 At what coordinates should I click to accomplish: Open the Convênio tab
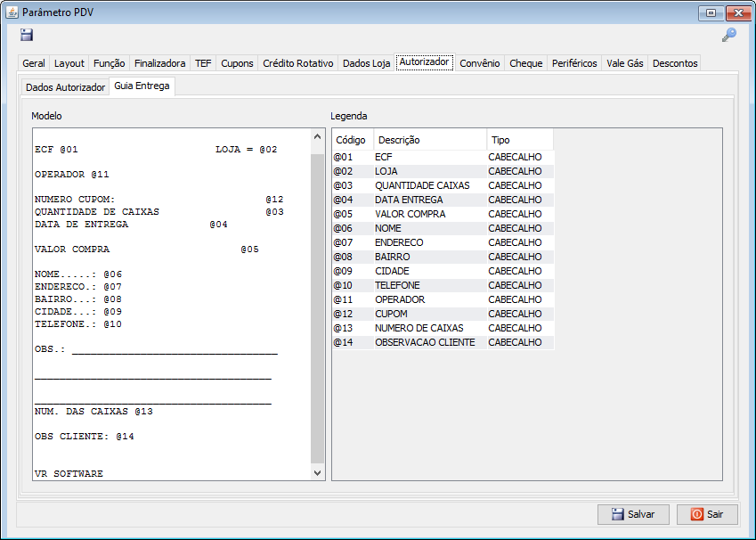coord(480,63)
